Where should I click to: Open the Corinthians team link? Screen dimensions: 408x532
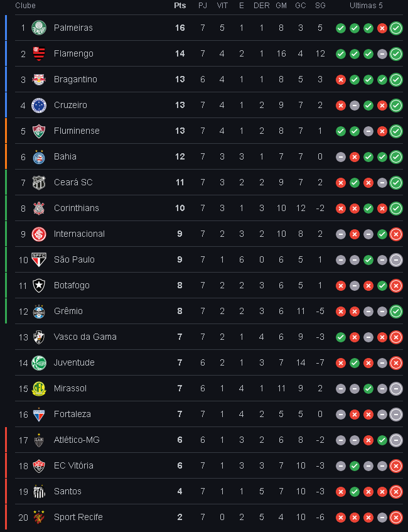coord(77,208)
